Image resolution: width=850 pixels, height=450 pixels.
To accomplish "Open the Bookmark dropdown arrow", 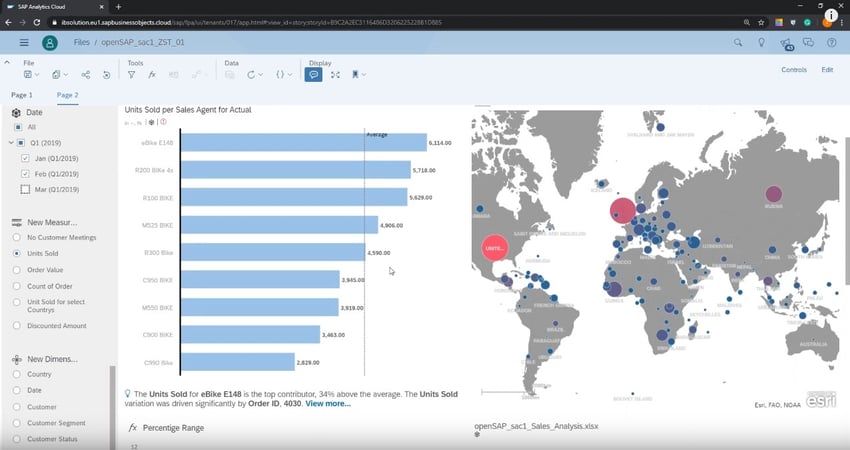I will point(364,75).
